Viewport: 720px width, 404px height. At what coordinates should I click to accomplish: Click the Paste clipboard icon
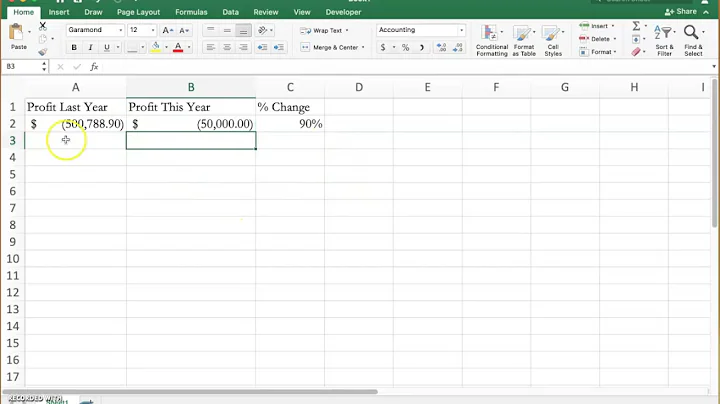pos(17,32)
